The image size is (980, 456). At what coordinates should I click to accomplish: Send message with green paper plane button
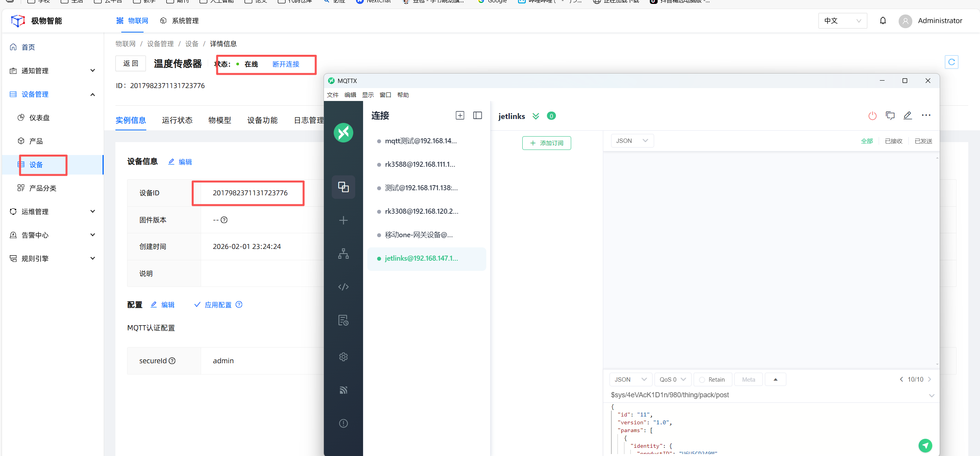coord(925,445)
